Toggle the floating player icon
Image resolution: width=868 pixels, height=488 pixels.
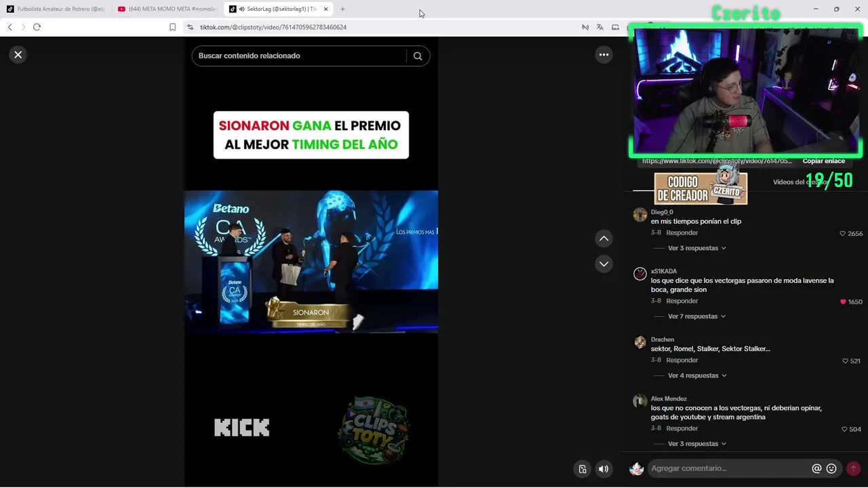583,469
